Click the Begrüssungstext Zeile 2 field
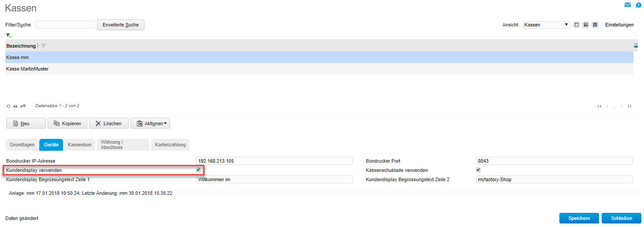Screen dimensions: 644x227 [555, 179]
